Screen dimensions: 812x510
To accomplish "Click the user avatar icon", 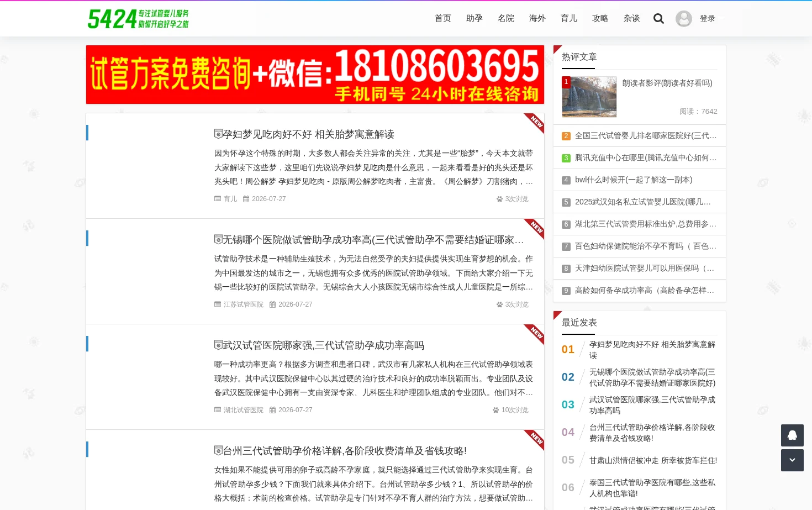I will 684,19.
